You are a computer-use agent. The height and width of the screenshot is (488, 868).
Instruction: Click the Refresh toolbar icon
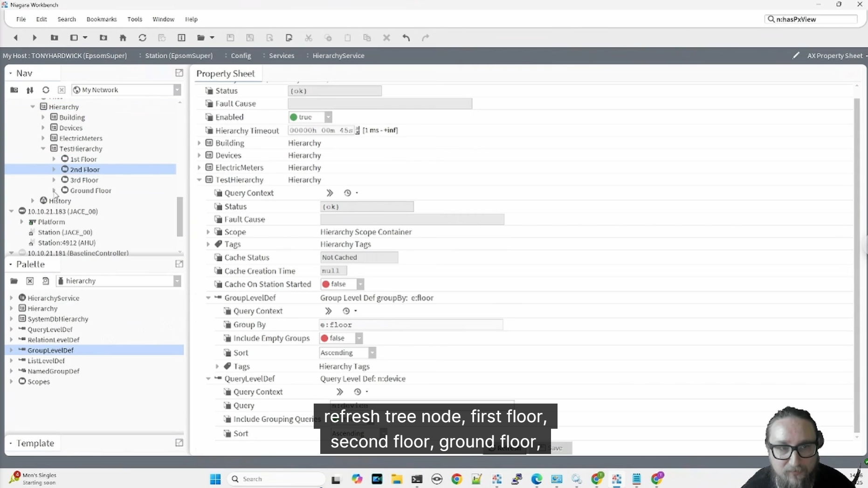[143, 38]
